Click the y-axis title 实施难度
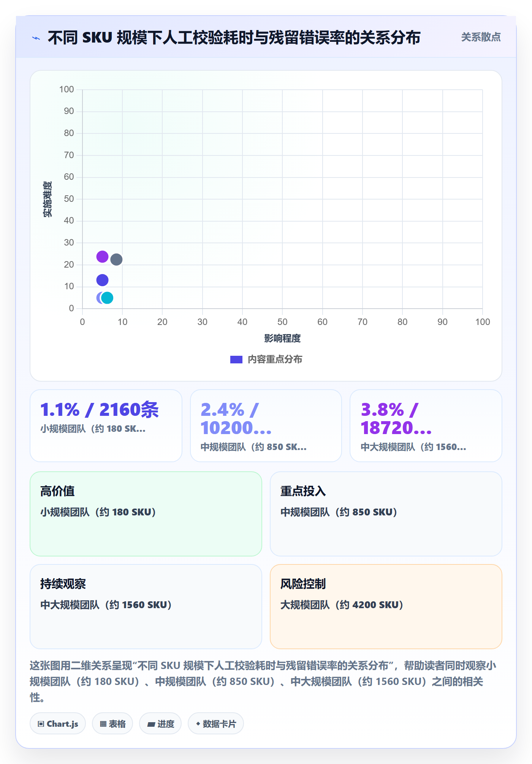Image resolution: width=532 pixels, height=764 pixels. [47, 199]
